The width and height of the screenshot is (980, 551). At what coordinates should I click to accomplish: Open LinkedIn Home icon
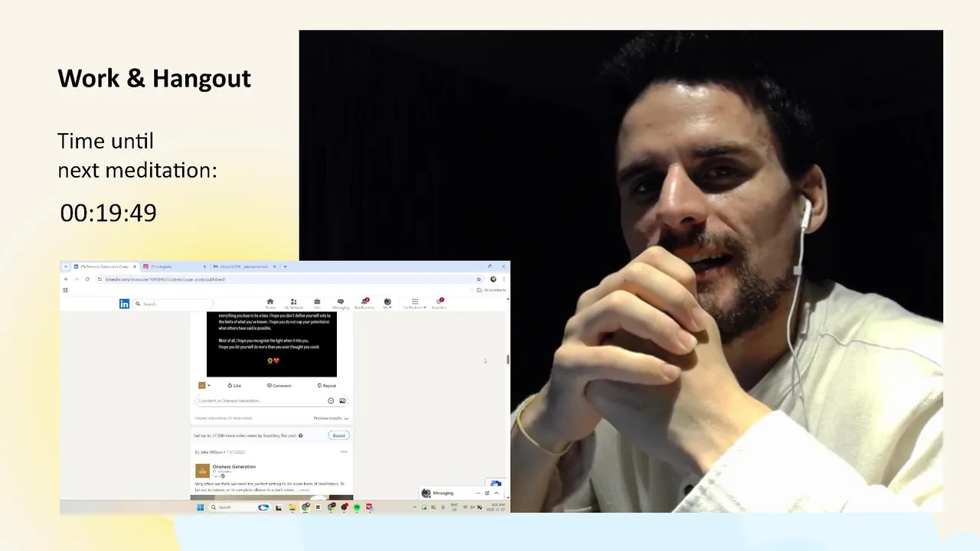(x=270, y=303)
